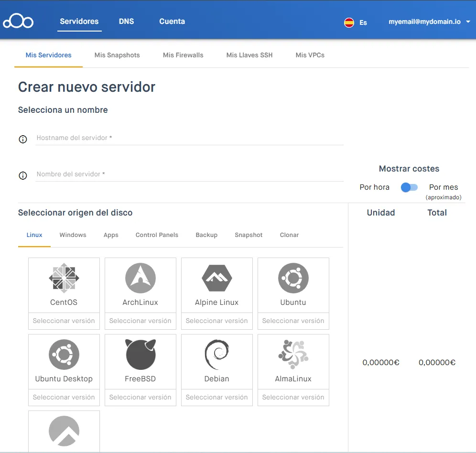The image size is (476, 453).
Task: Switch to Mis Llaves SSH tab
Action: [249, 55]
